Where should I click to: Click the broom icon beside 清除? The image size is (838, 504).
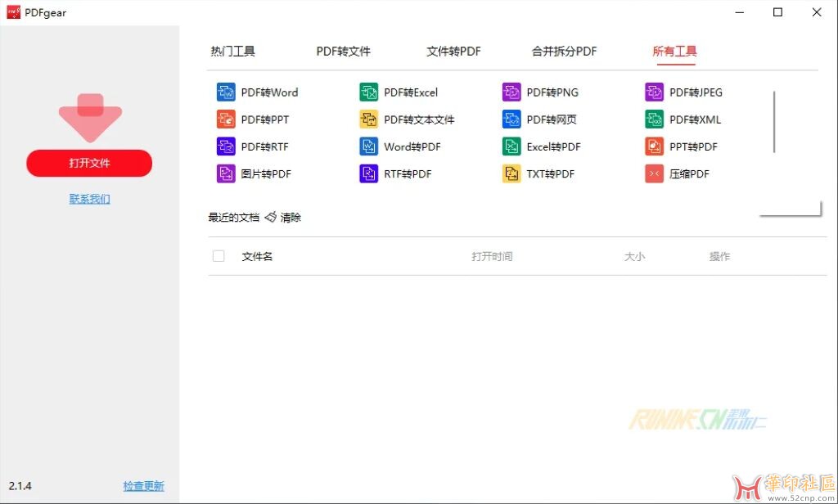tap(270, 217)
